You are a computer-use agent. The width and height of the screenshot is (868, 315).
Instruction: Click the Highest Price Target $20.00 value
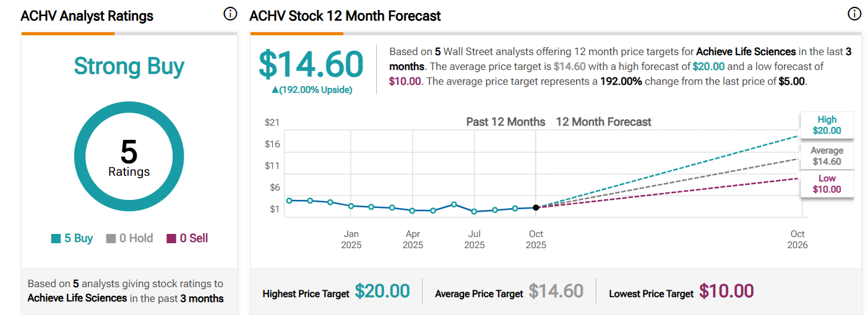coord(382,291)
